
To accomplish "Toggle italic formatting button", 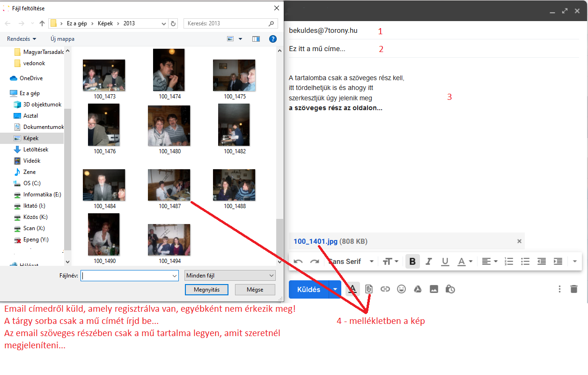I will point(429,262).
